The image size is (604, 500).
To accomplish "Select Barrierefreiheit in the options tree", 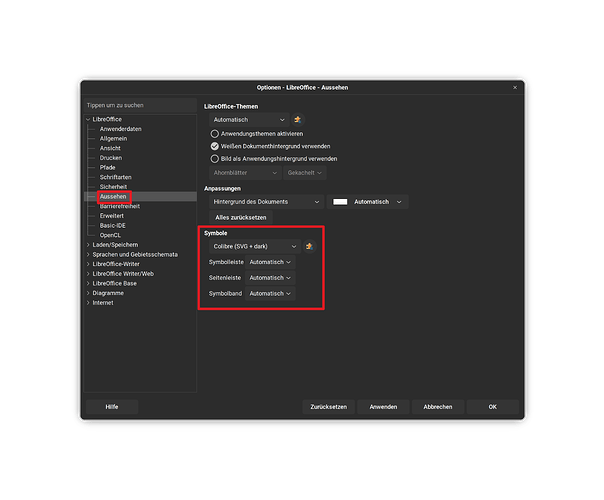I will coord(119,206).
